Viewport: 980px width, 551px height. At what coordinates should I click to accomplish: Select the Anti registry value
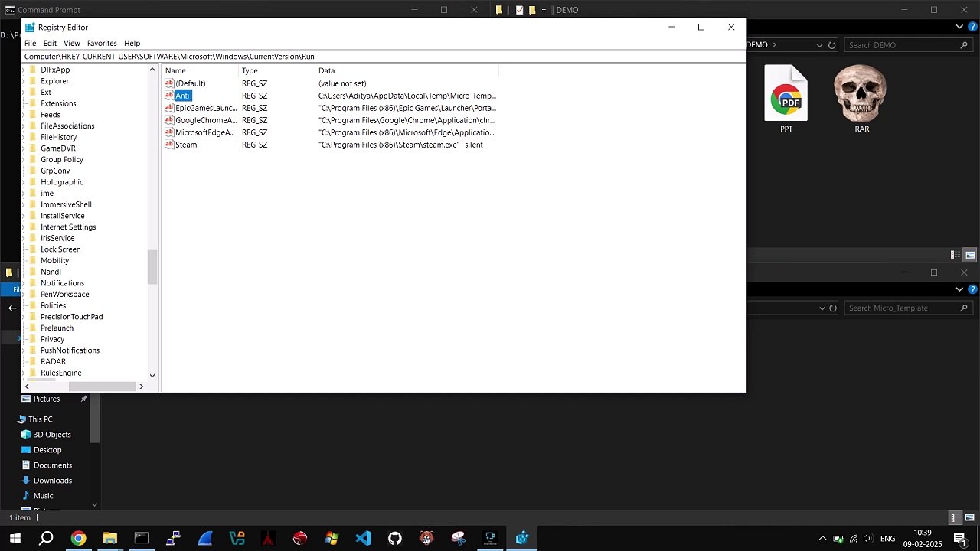(182, 96)
